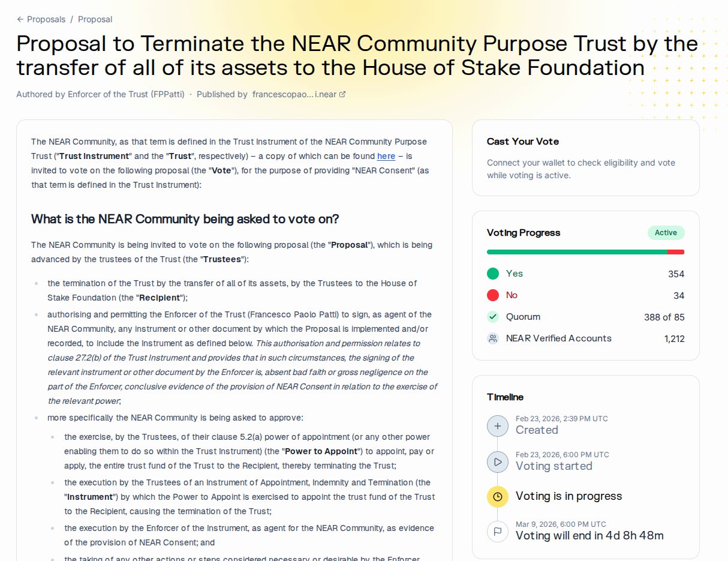Image resolution: width=728 pixels, height=561 pixels.
Task: Click the flag icon for voting end
Action: (x=497, y=532)
